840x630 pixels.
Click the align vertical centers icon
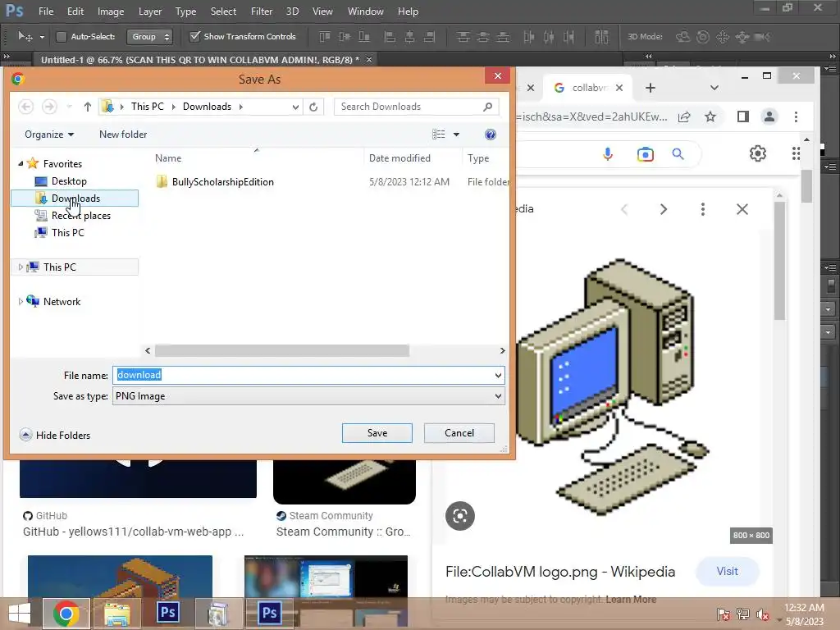345,36
